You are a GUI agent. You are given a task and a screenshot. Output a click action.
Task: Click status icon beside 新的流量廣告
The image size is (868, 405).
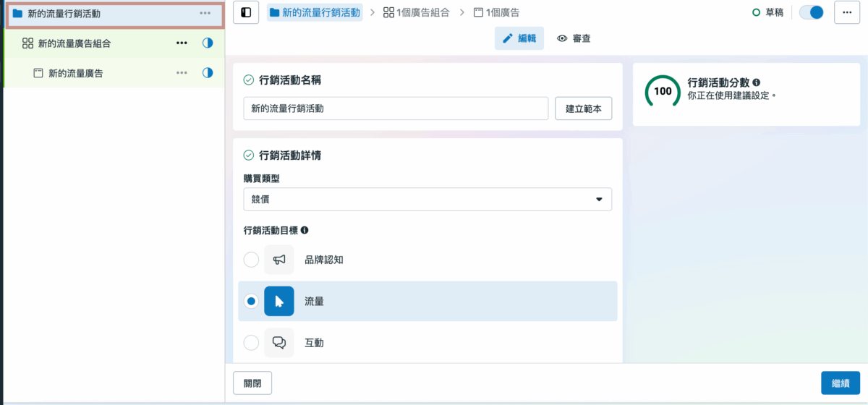(208, 72)
